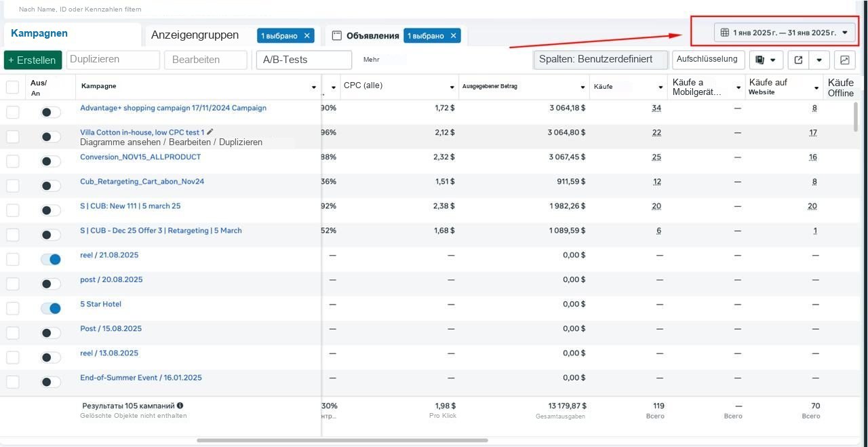Click the export table data icon
The image size is (868, 447).
(798, 60)
